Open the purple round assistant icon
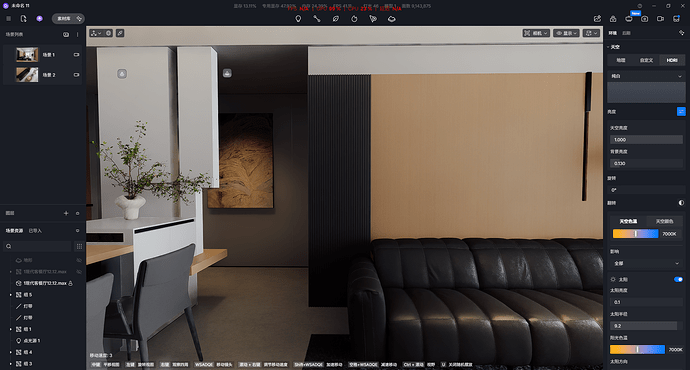 coord(40,18)
